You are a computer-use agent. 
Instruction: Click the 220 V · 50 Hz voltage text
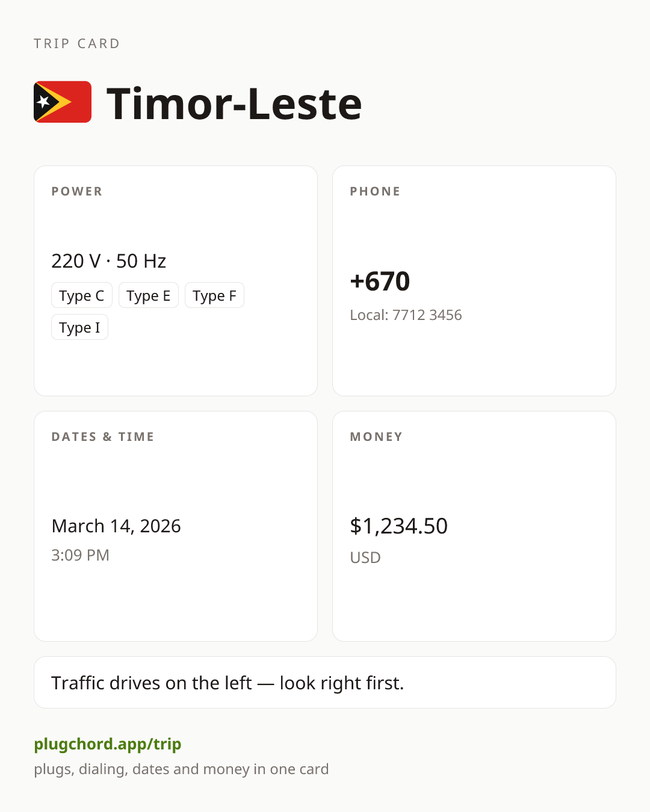pos(109,261)
